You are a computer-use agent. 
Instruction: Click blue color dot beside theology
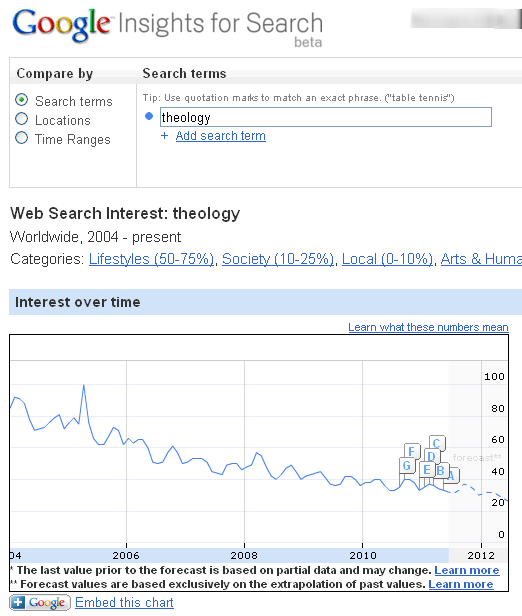pos(149,116)
